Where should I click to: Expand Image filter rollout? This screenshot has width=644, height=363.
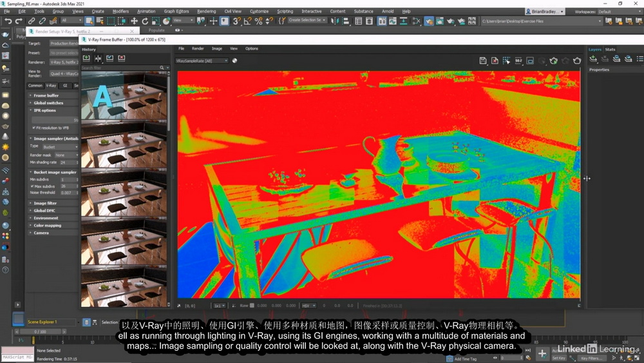(45, 203)
